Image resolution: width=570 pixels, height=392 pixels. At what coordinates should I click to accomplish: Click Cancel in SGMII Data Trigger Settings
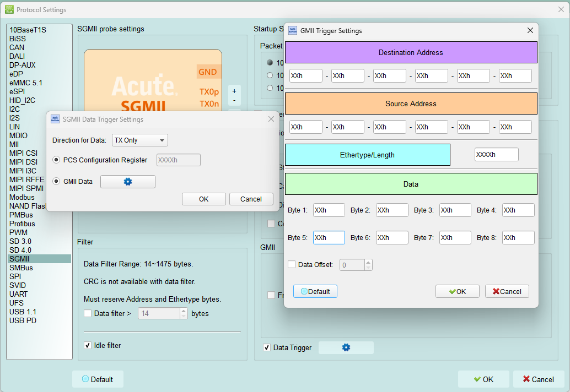pos(251,199)
